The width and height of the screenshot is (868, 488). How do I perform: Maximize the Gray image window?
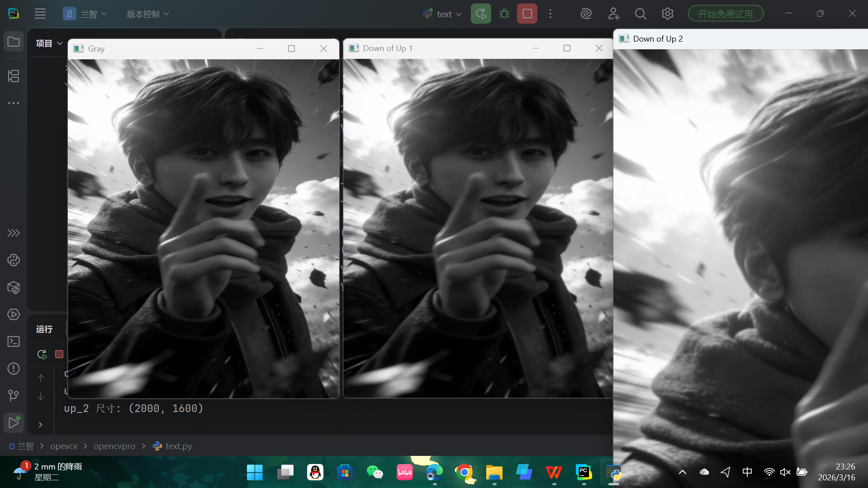(291, 48)
